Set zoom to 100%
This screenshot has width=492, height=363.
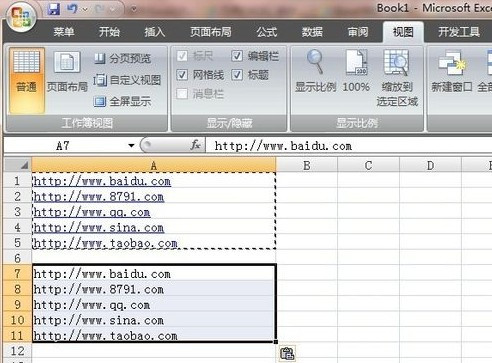(356, 71)
